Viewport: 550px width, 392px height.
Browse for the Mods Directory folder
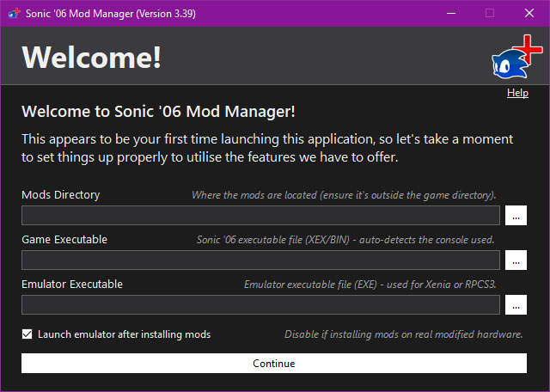(x=516, y=216)
